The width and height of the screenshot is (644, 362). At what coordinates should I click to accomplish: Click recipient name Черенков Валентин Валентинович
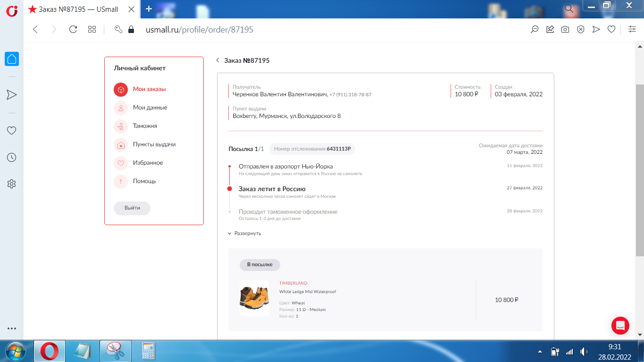pyautogui.click(x=280, y=94)
